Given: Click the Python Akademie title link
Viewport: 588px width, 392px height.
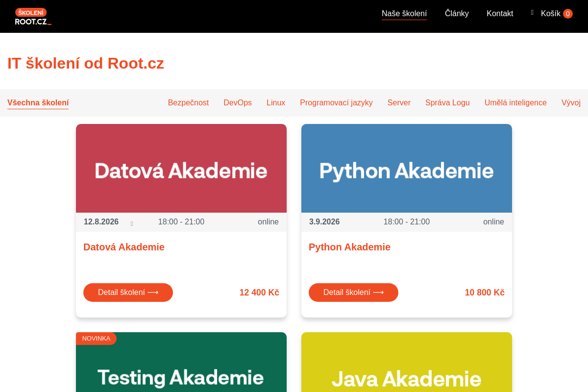Looking at the screenshot, I should [x=349, y=247].
